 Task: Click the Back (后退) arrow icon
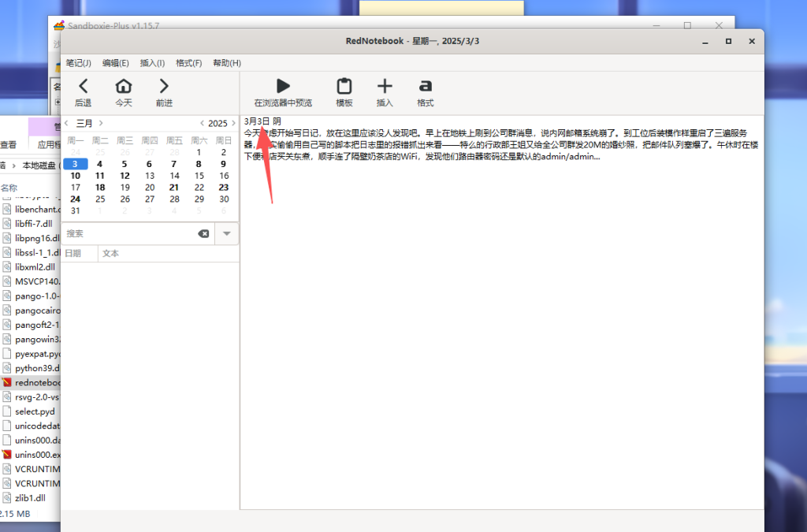(83, 87)
